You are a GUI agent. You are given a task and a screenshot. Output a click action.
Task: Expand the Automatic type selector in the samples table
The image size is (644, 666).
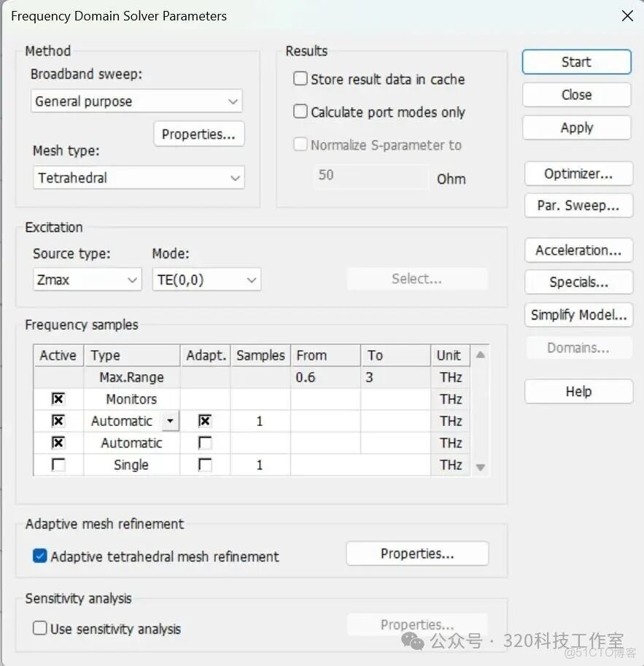(170, 421)
